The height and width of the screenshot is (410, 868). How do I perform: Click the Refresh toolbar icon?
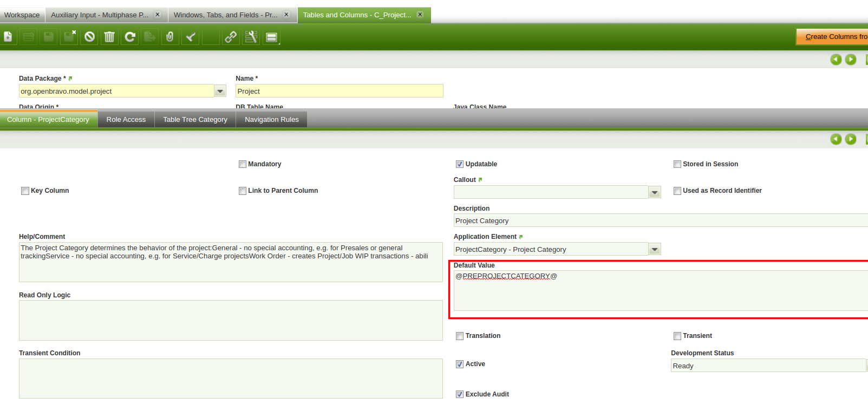[130, 37]
